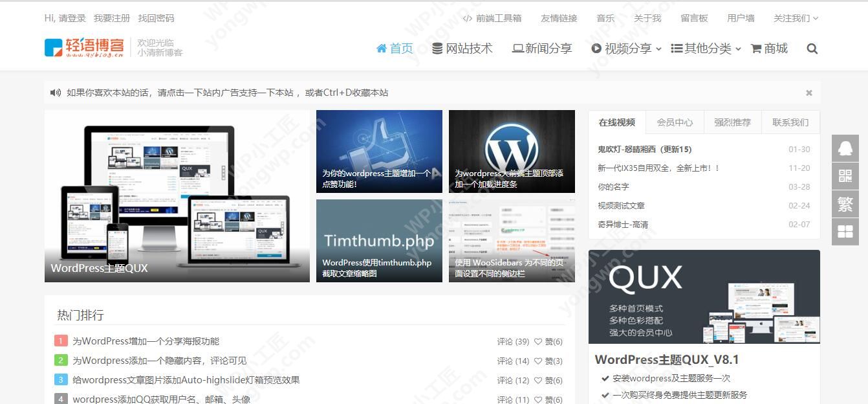The image size is (868, 404).
Task: Click the 我要注册 register link
Action: [111, 18]
